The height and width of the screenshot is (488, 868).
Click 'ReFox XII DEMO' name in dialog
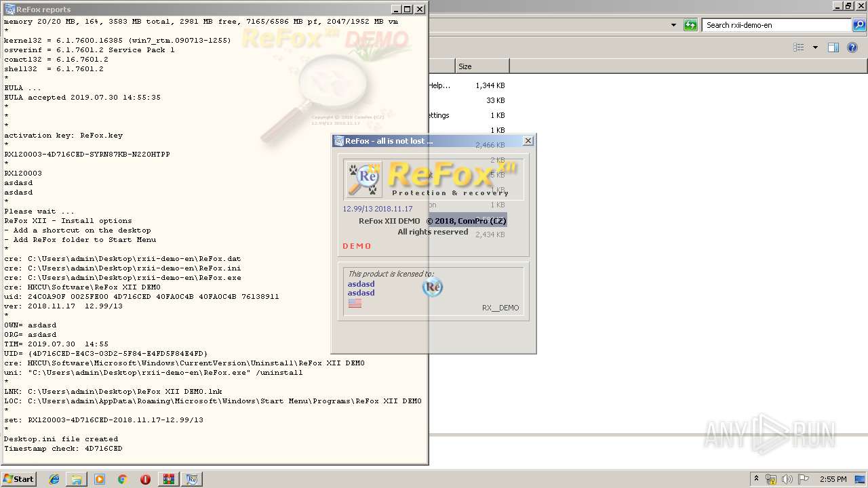[x=389, y=221]
